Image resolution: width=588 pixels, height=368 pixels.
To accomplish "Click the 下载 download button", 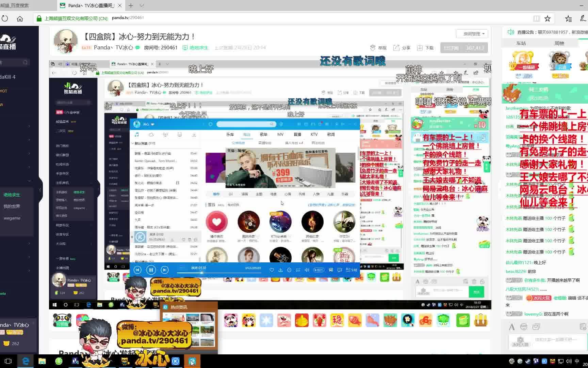I will pyautogui.click(x=425, y=48).
